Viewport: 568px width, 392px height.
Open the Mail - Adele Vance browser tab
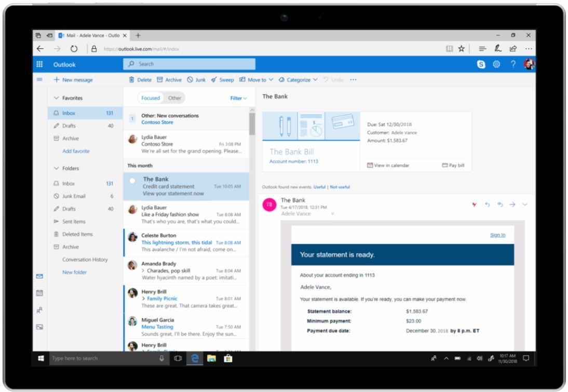92,35
